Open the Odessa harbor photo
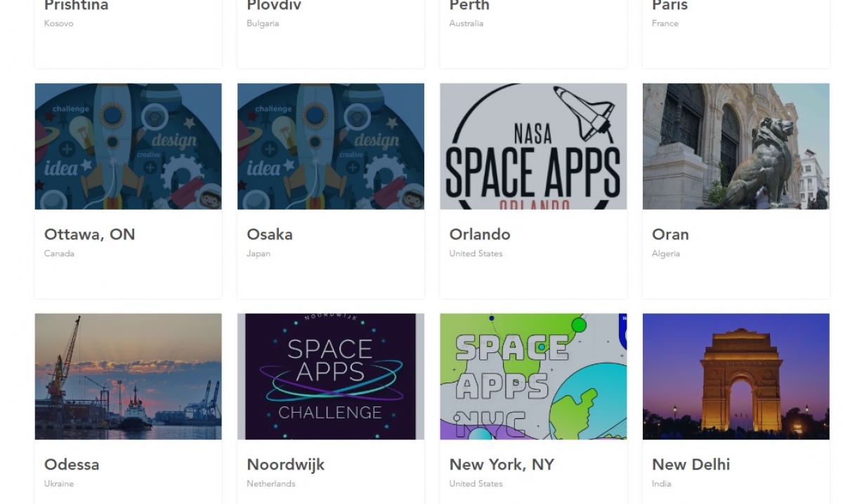 click(128, 376)
